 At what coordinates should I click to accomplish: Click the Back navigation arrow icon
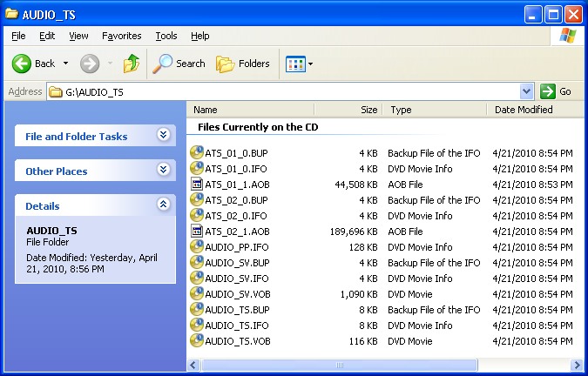pyautogui.click(x=22, y=64)
